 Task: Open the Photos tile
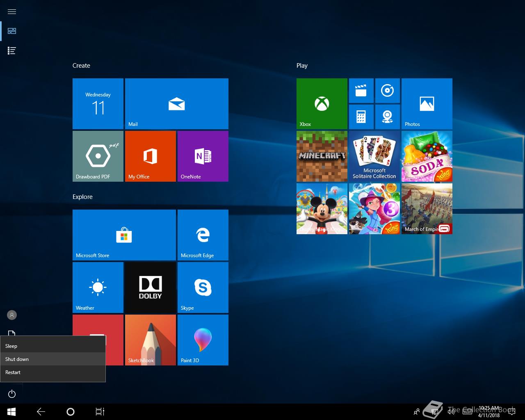[x=427, y=104]
